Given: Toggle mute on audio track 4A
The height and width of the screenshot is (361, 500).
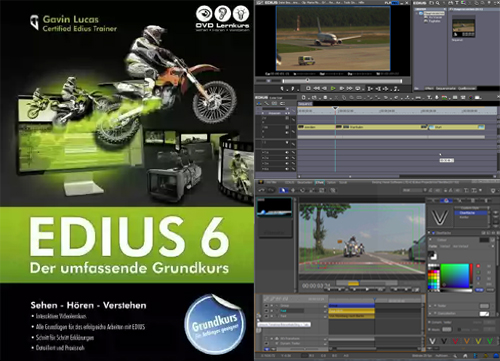Looking at the screenshot, I should click(287, 169).
